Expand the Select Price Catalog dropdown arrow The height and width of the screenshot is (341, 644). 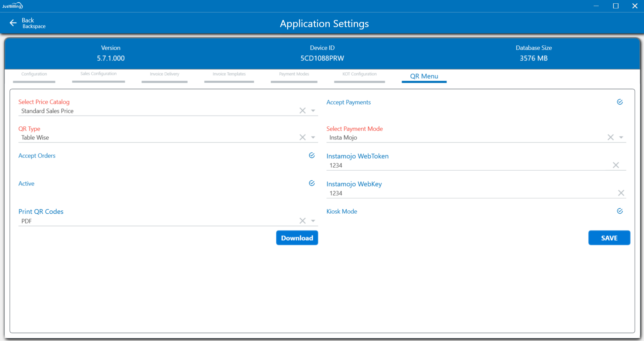(313, 111)
